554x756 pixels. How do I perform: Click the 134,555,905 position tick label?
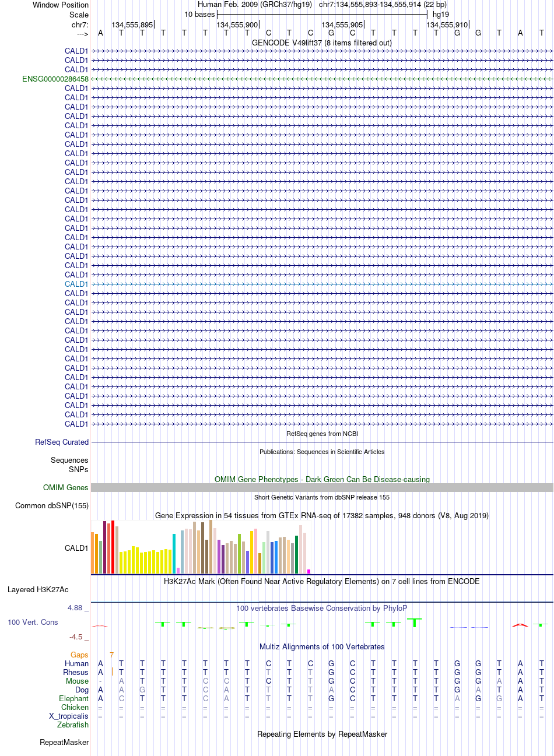click(x=342, y=24)
